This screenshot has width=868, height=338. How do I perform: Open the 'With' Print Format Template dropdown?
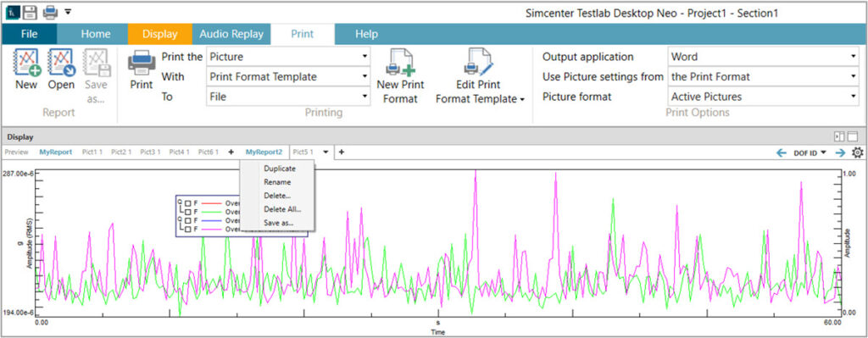pyautogui.click(x=288, y=77)
